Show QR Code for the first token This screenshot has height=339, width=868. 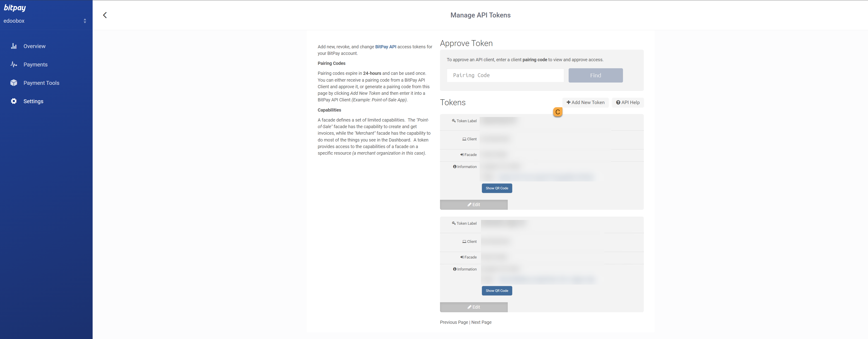point(497,188)
